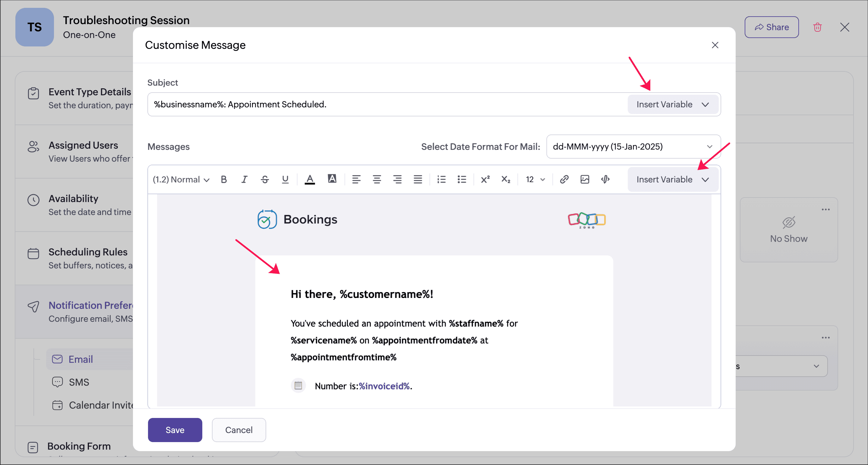Screen dimensions: 868x465
Task: Insert a bulleted list
Action: click(x=462, y=179)
